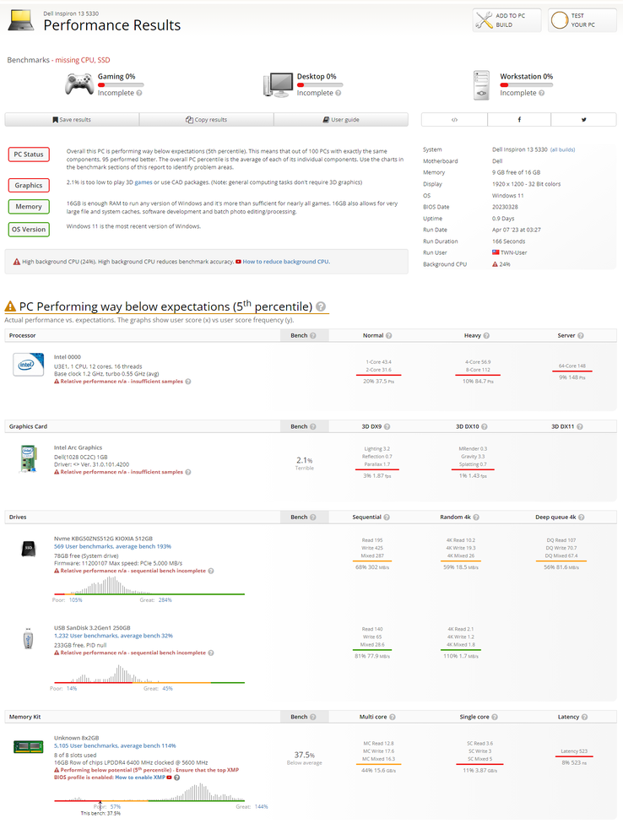
Task: Click the memory kit RAM image
Action: (29, 746)
